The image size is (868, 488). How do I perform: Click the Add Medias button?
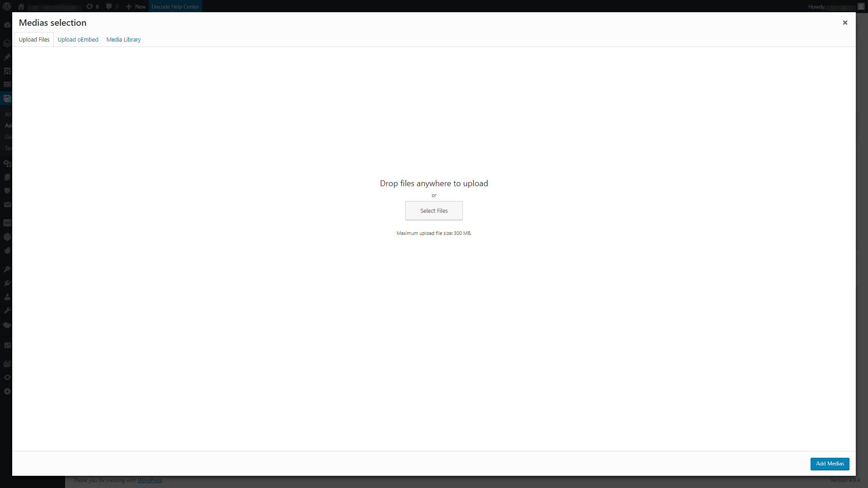(830, 463)
